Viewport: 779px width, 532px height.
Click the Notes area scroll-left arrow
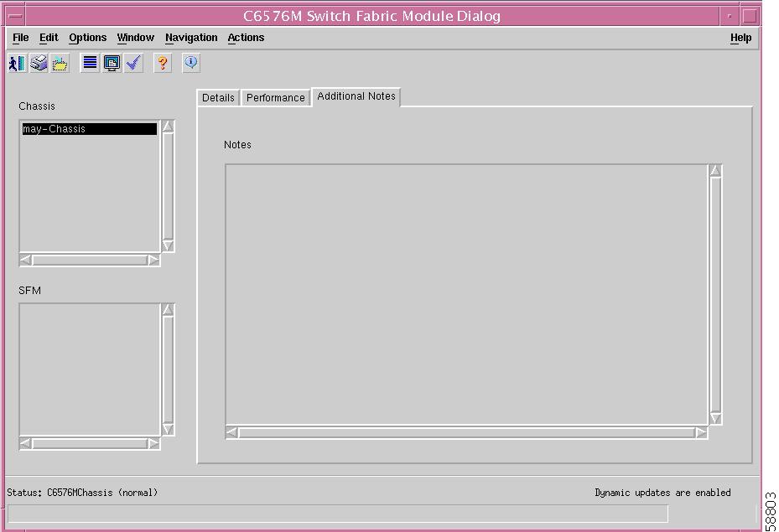[x=232, y=432]
